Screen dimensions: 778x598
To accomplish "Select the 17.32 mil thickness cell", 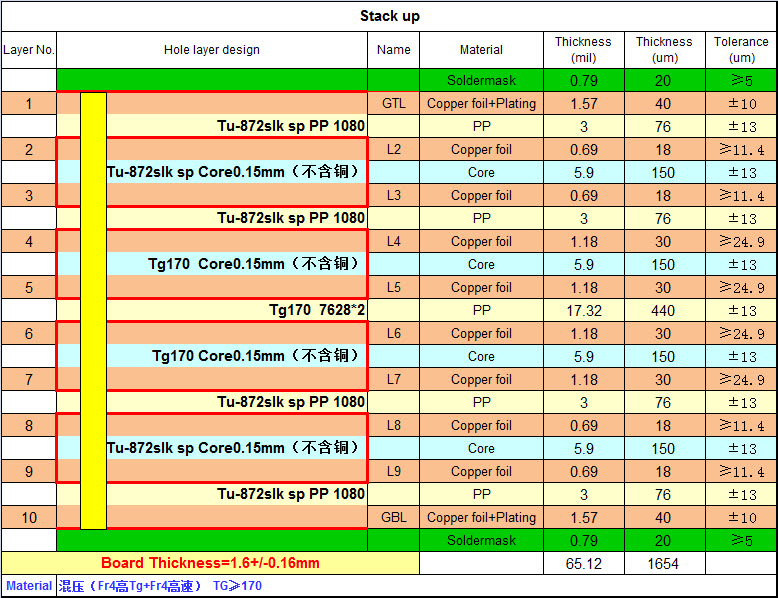I will (583, 310).
